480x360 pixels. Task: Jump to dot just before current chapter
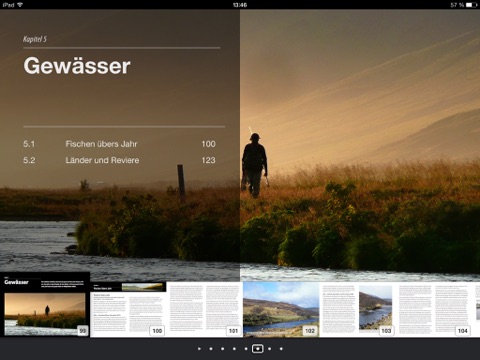click(246, 349)
